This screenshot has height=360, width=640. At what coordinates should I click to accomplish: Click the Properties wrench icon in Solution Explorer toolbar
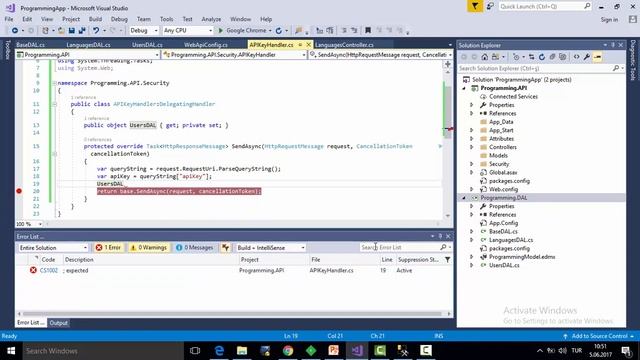pyautogui.click(x=587, y=57)
